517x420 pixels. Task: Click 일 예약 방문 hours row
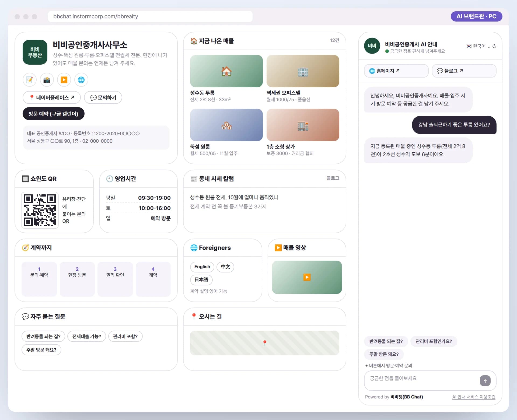[138, 218]
